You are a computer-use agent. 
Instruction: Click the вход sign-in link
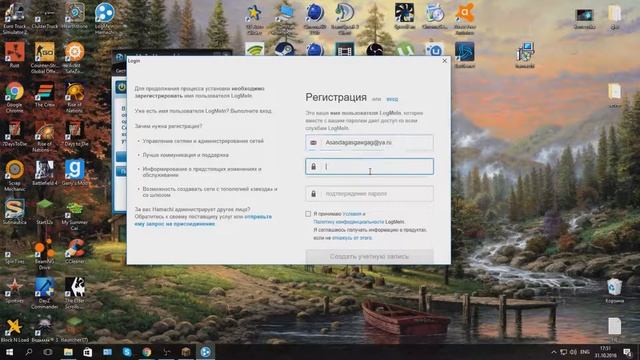click(392, 99)
